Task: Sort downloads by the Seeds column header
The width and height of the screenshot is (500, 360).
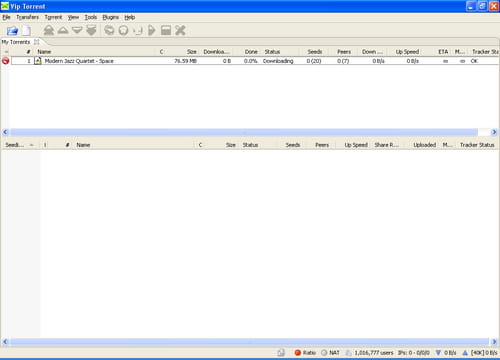Action: click(x=315, y=52)
